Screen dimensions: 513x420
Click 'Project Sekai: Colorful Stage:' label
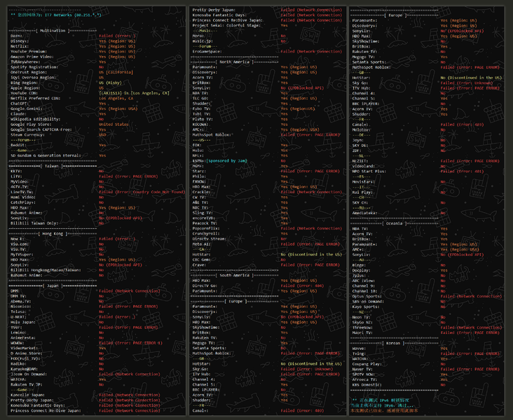pyautogui.click(x=226, y=25)
